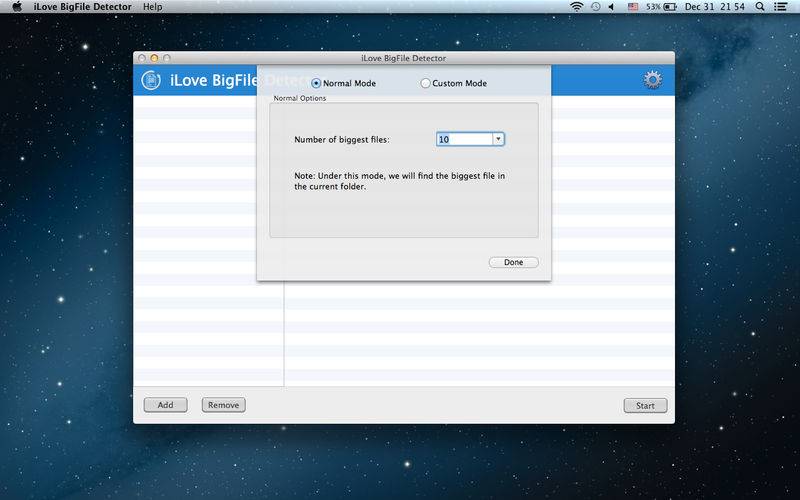This screenshot has height=500, width=800.
Task: Click the Add button
Action: coord(165,405)
